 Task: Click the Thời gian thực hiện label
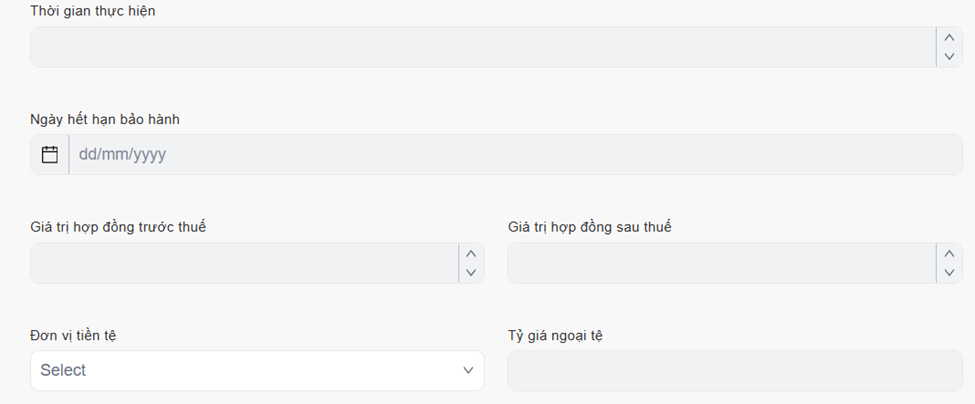(93, 11)
